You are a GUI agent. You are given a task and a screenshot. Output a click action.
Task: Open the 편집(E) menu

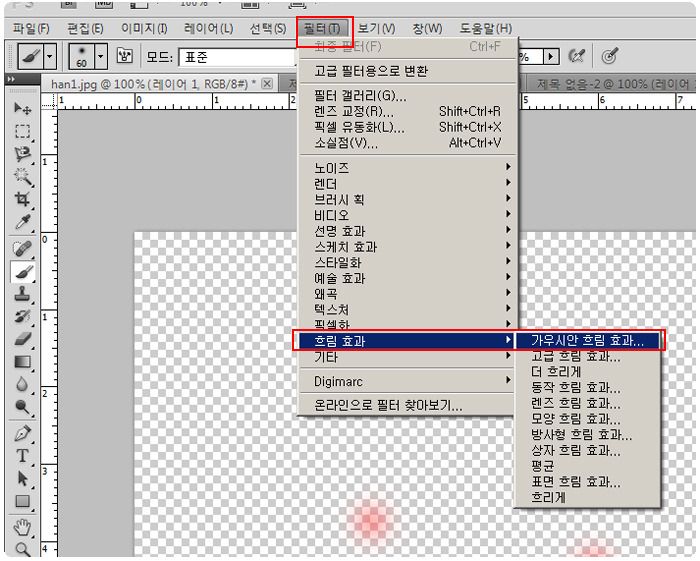coord(85,29)
